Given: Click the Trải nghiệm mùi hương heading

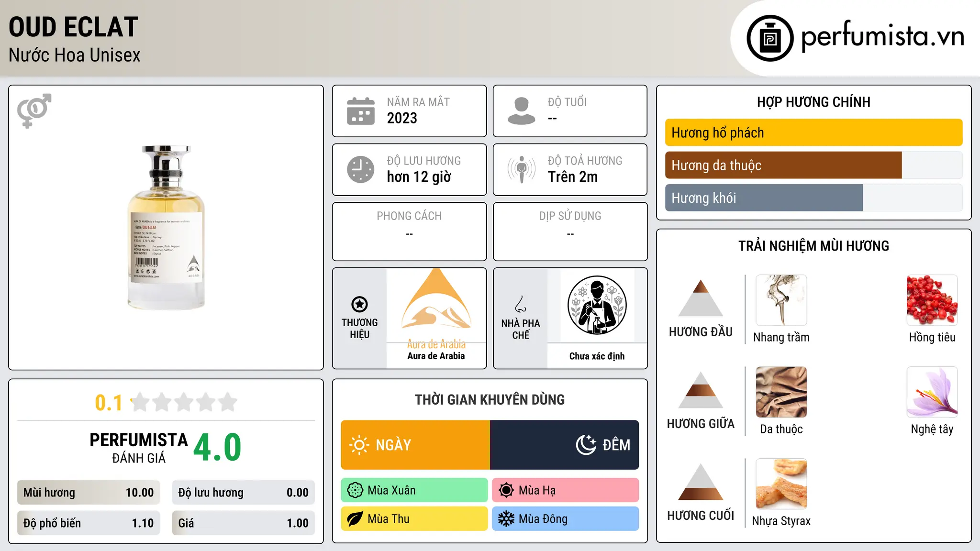Looking at the screenshot, I should pos(813,246).
